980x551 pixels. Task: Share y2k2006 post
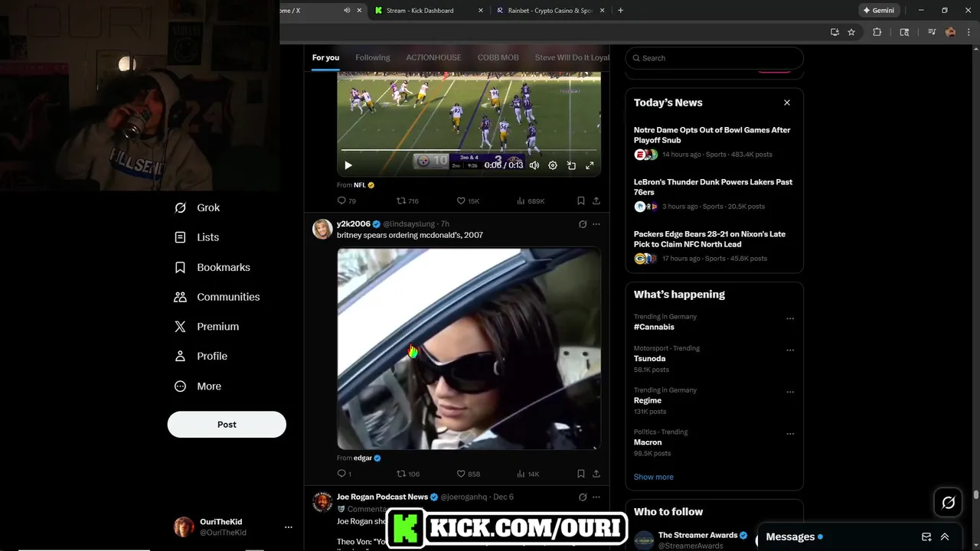click(x=596, y=474)
